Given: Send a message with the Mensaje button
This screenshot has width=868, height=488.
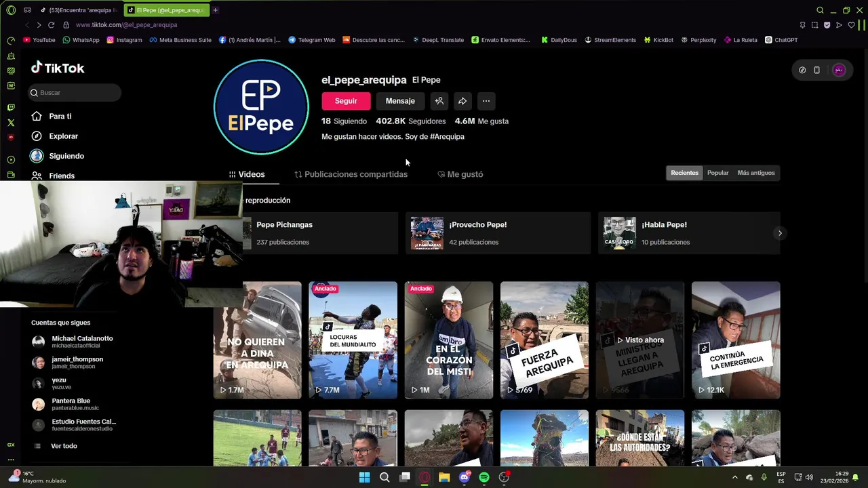Looking at the screenshot, I should (x=400, y=101).
